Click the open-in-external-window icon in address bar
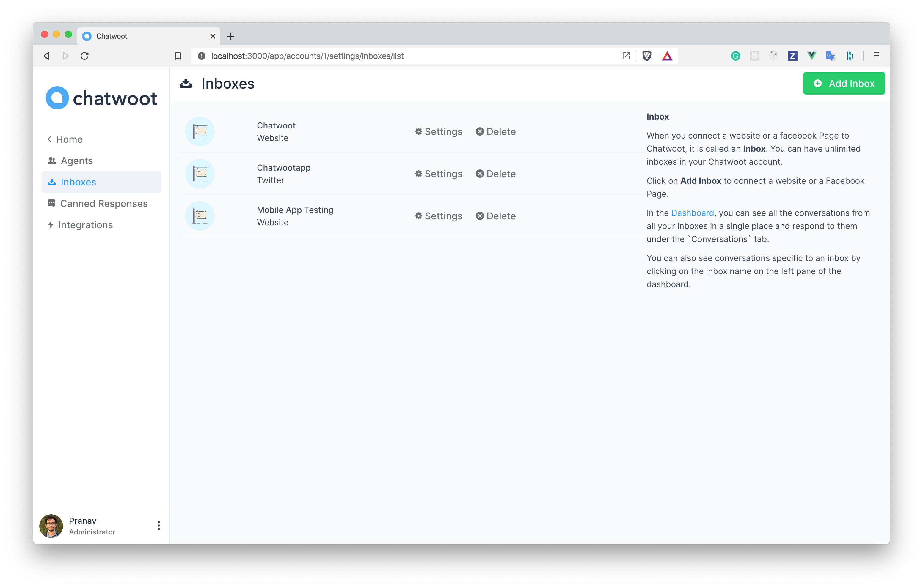The width and height of the screenshot is (923, 588). pos(626,56)
